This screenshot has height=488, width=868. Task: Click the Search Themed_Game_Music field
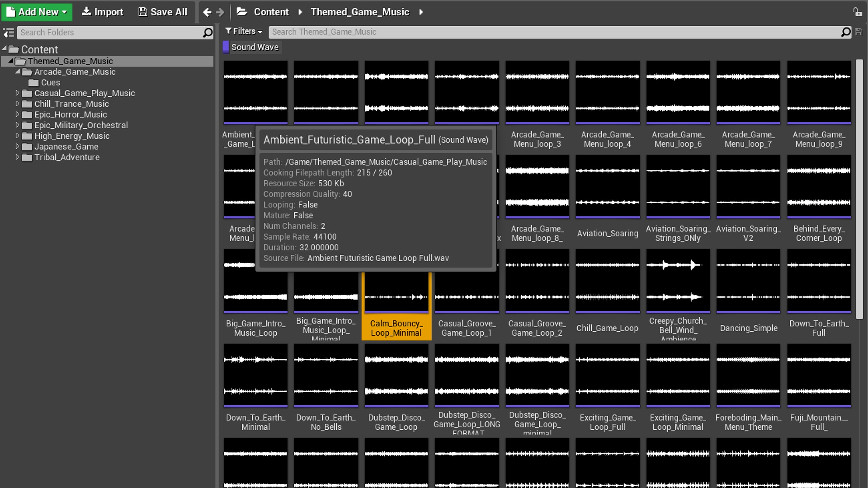(x=555, y=32)
